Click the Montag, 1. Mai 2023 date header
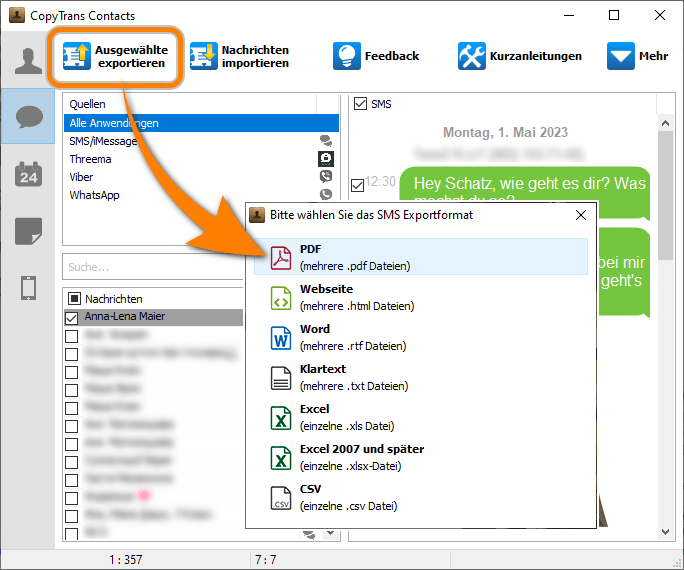The image size is (684, 570). 505,132
